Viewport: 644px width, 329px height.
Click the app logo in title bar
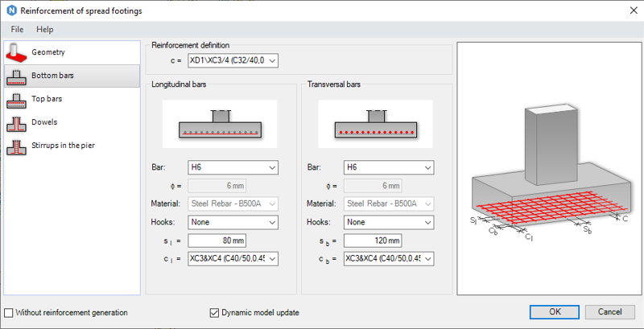pos(12,10)
